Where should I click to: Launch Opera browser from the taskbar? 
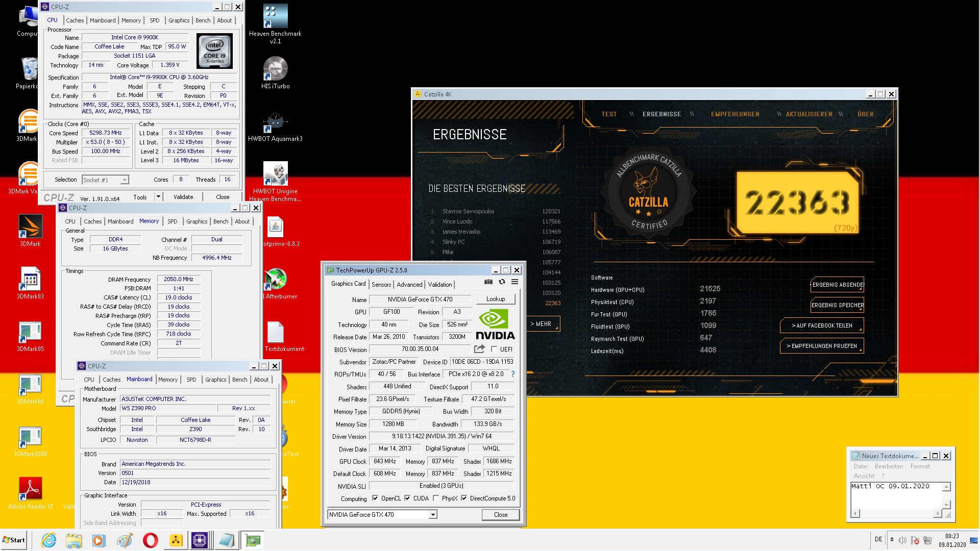[151, 540]
